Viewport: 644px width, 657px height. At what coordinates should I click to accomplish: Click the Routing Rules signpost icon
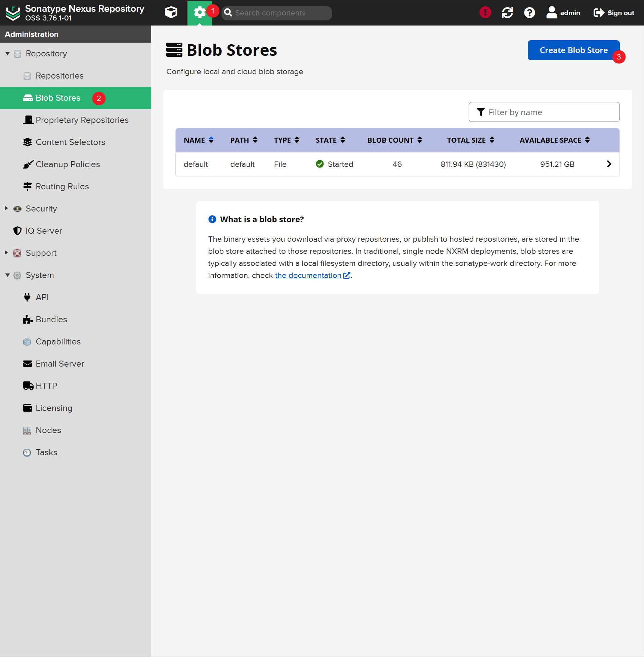pyautogui.click(x=28, y=186)
